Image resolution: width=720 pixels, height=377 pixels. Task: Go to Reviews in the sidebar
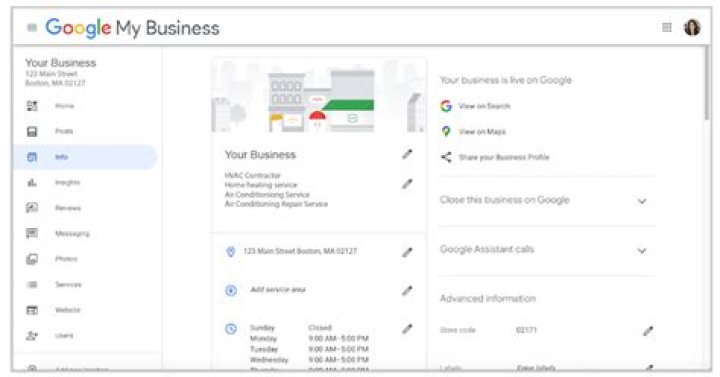tap(68, 208)
